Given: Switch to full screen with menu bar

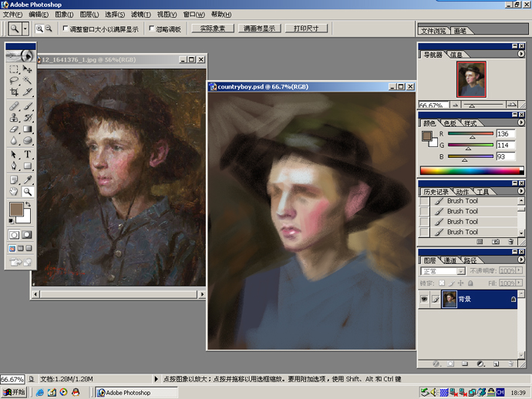Looking at the screenshot, I should [20, 249].
